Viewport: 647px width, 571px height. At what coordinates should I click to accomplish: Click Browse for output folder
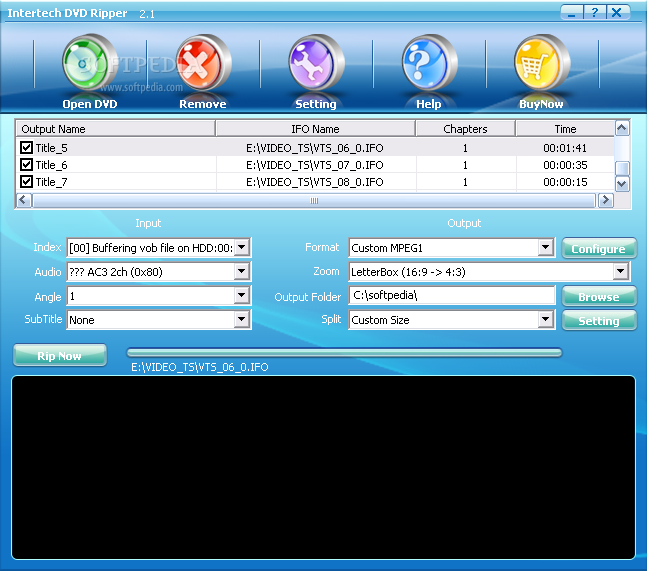(599, 297)
